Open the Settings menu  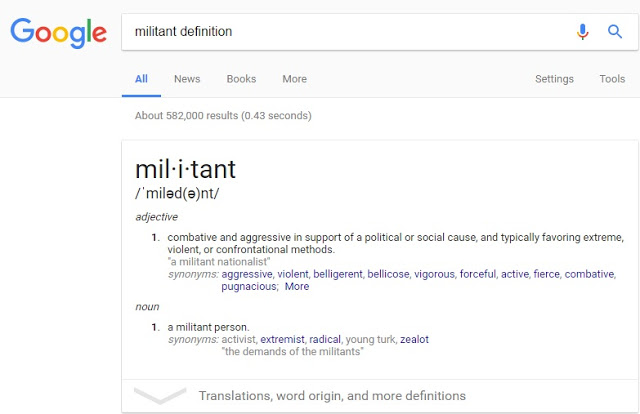554,79
